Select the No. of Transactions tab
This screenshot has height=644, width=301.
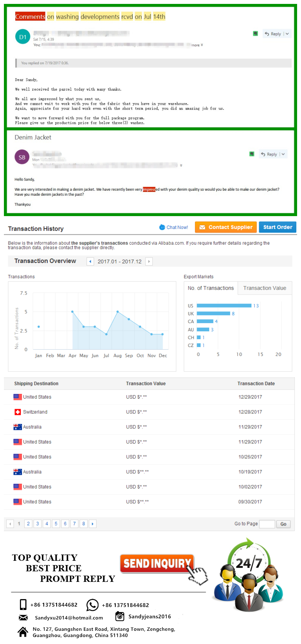coord(211,288)
